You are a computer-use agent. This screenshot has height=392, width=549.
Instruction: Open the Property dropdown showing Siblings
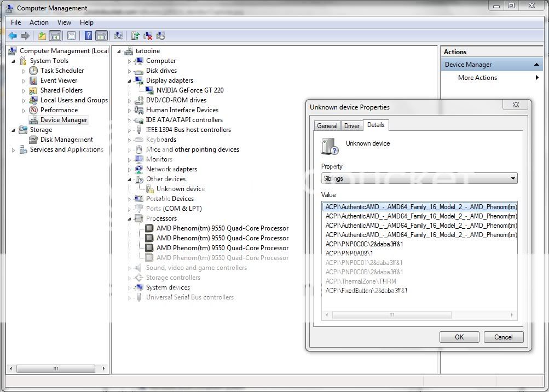pyautogui.click(x=419, y=178)
